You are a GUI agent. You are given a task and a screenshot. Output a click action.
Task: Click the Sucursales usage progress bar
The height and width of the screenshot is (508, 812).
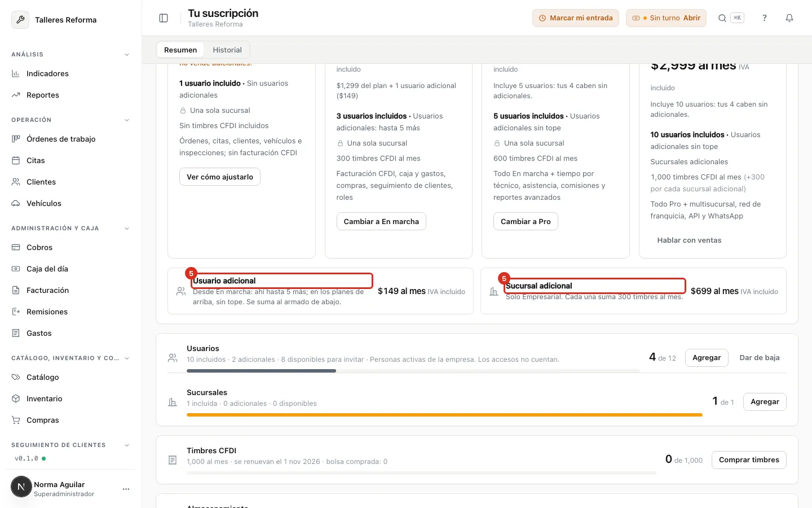(x=444, y=415)
